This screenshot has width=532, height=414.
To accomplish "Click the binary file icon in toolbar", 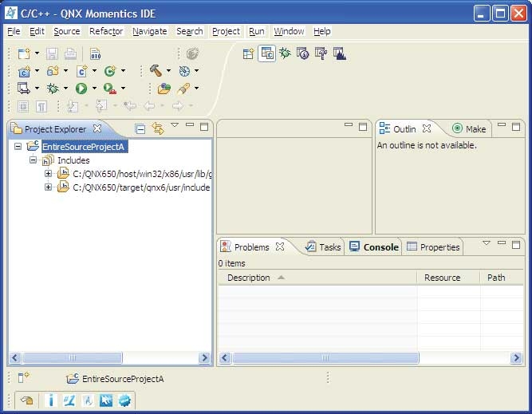I will click(x=95, y=54).
